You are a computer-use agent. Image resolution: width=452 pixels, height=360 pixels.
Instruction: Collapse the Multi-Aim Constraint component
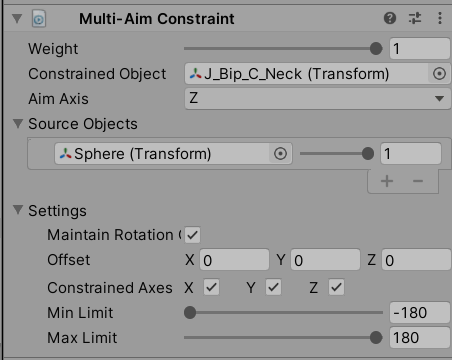point(17,18)
